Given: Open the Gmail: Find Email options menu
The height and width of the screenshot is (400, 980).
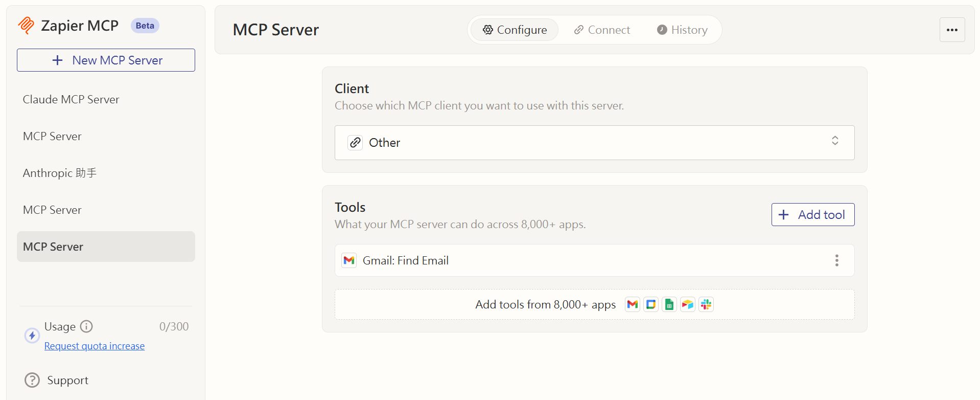Looking at the screenshot, I should coord(836,260).
